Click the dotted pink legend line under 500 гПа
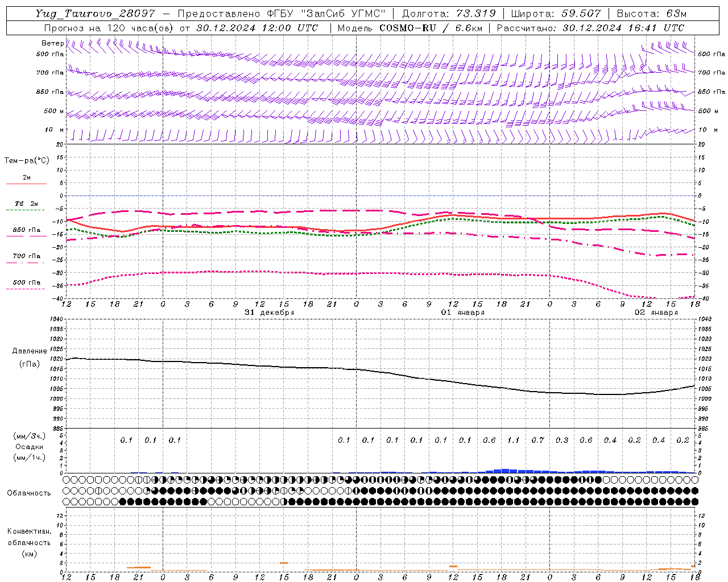This screenshot has height=582, width=728. pos(26,289)
